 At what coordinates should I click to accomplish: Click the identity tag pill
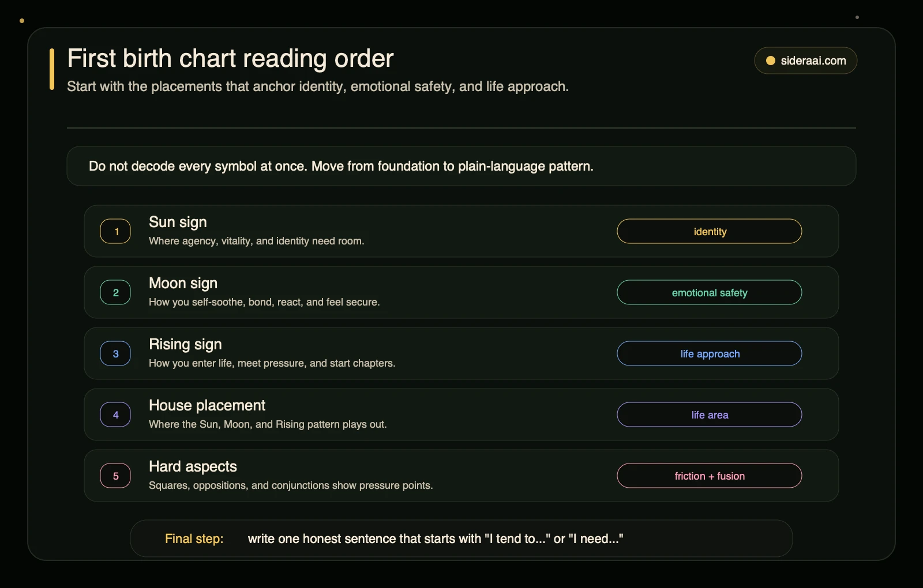pyautogui.click(x=710, y=231)
